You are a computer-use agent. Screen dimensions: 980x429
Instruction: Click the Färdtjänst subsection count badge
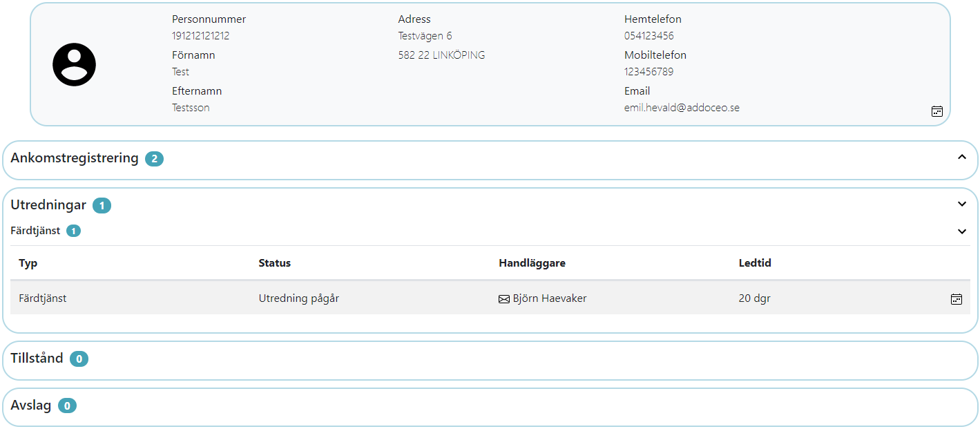73,231
